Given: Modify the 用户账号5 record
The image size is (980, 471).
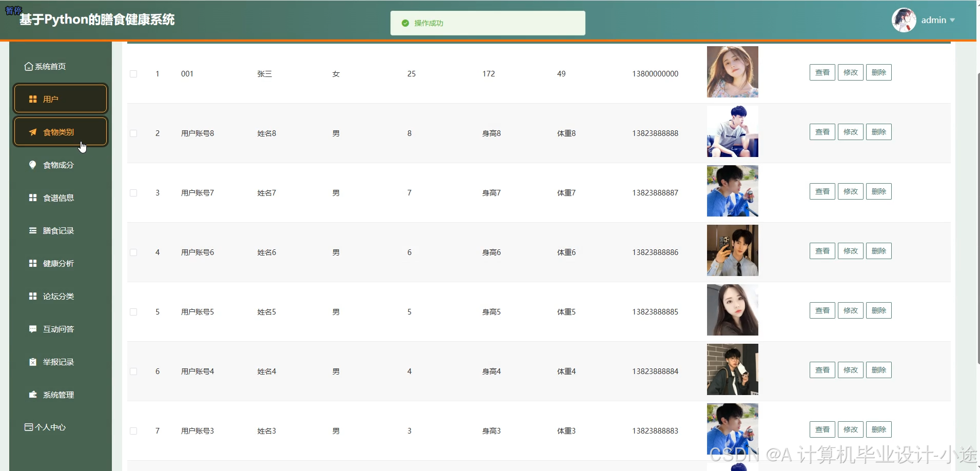Looking at the screenshot, I should [x=851, y=310].
